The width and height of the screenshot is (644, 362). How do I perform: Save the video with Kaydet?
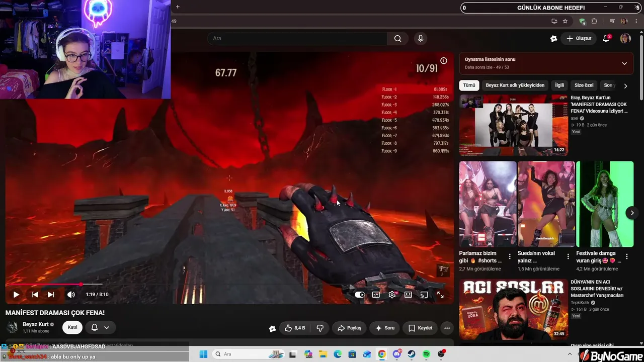click(420, 328)
